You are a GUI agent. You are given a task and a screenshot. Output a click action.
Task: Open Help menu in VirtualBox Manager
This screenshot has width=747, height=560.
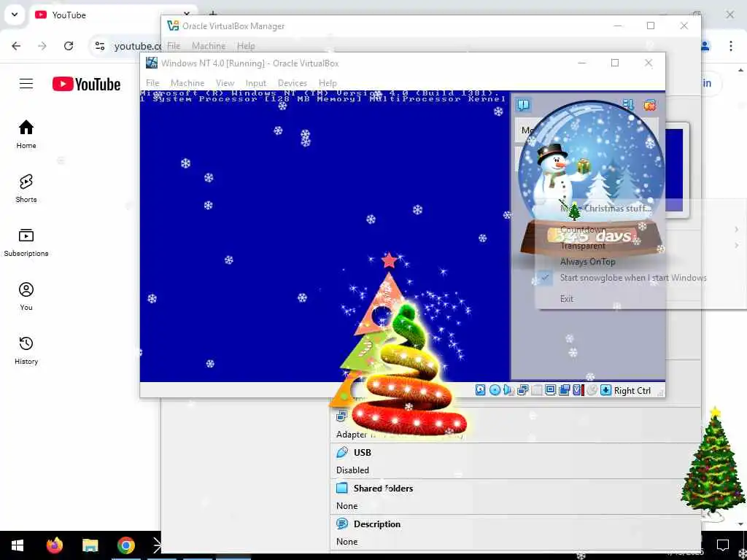click(246, 46)
